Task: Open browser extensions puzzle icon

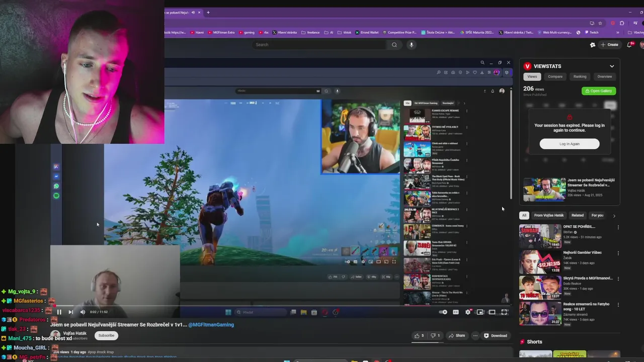Action: [622, 23]
